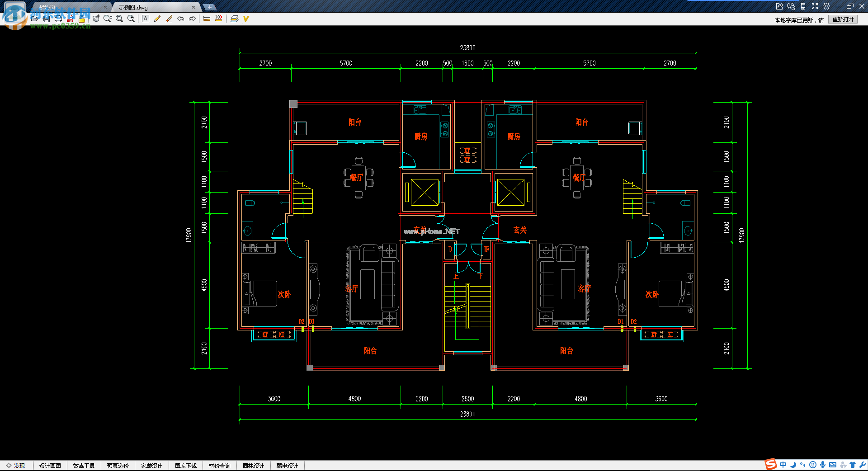Click the left 客厅 room label
The width and height of the screenshot is (868, 471).
click(352, 288)
